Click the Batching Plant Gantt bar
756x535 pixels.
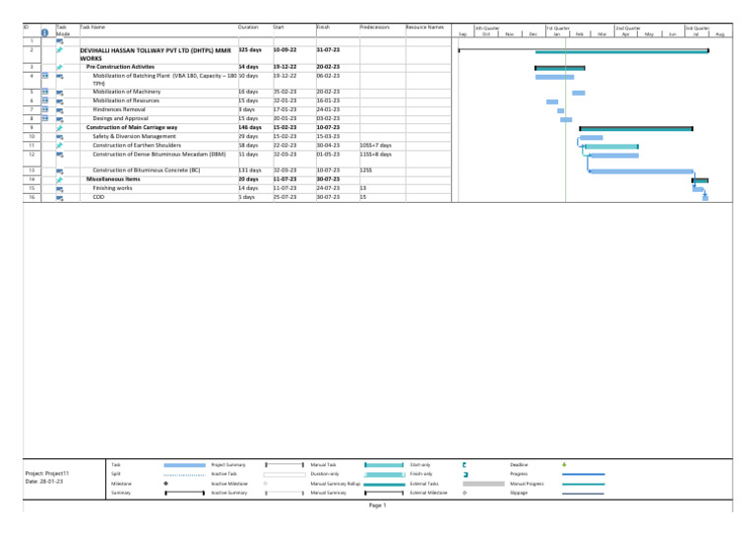554,77
